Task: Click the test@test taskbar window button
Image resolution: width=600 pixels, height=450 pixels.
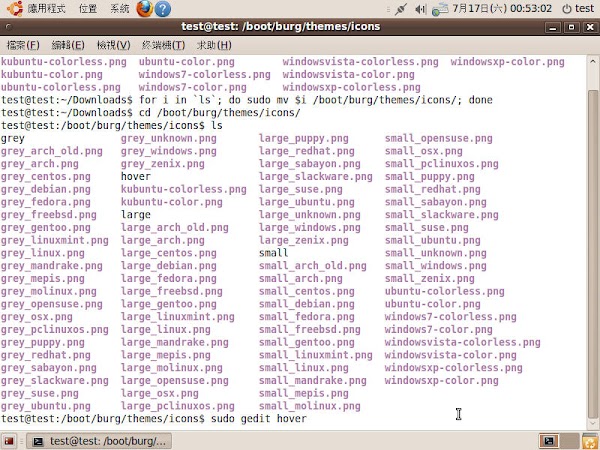Action: pos(99,441)
